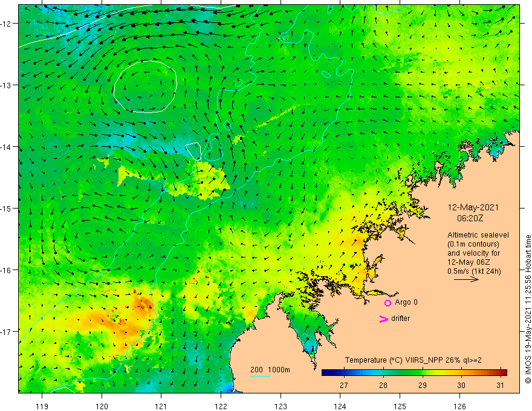Click the 122 longitude axis label
Image resolution: width=532 pixels, height=411 pixels.
[221, 406]
